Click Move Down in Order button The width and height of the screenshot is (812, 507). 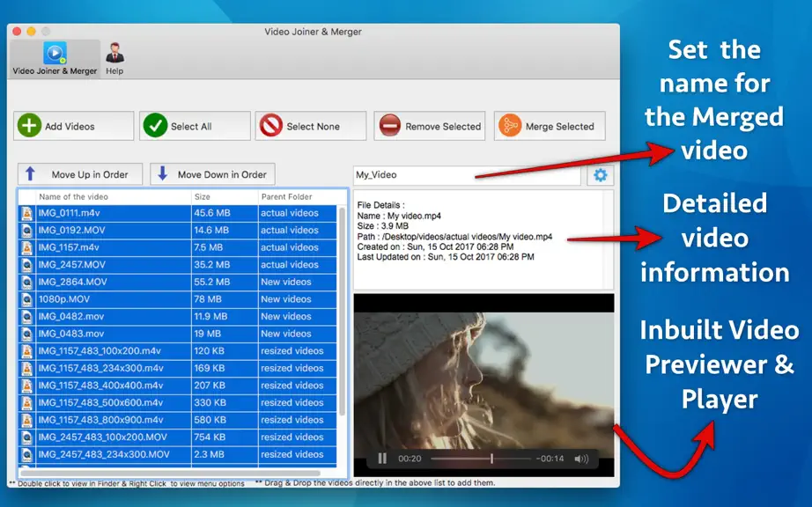click(212, 174)
